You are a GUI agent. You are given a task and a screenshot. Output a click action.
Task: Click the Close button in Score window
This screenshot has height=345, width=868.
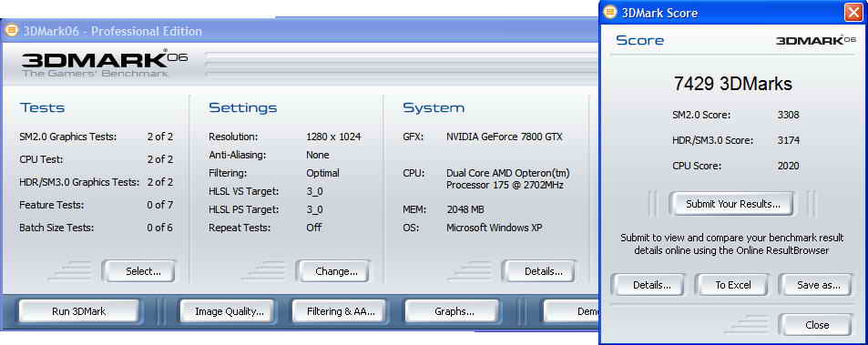click(x=815, y=325)
